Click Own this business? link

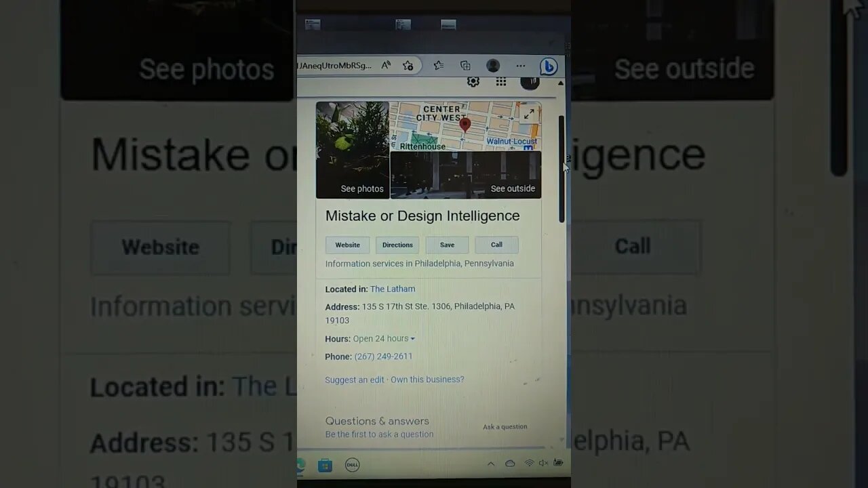pos(427,380)
